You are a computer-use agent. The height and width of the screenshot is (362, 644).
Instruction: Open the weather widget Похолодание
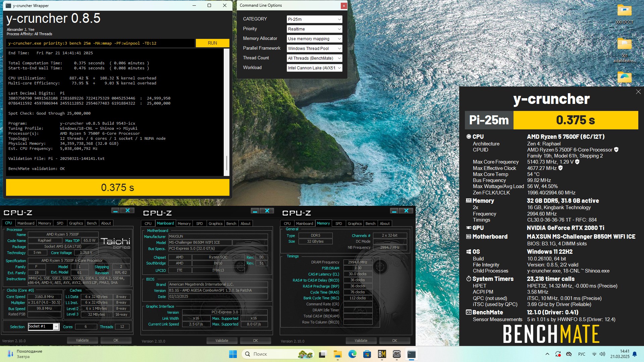pos(25,354)
